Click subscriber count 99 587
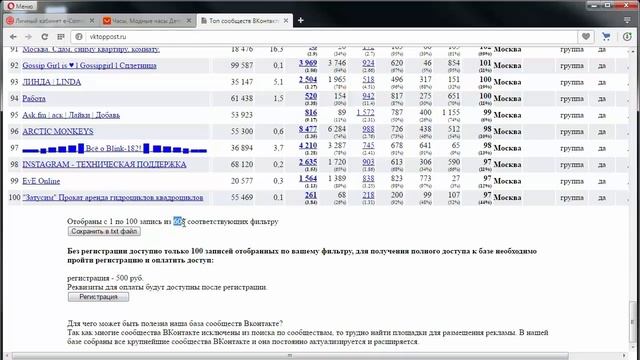640x360 pixels. 242,65
